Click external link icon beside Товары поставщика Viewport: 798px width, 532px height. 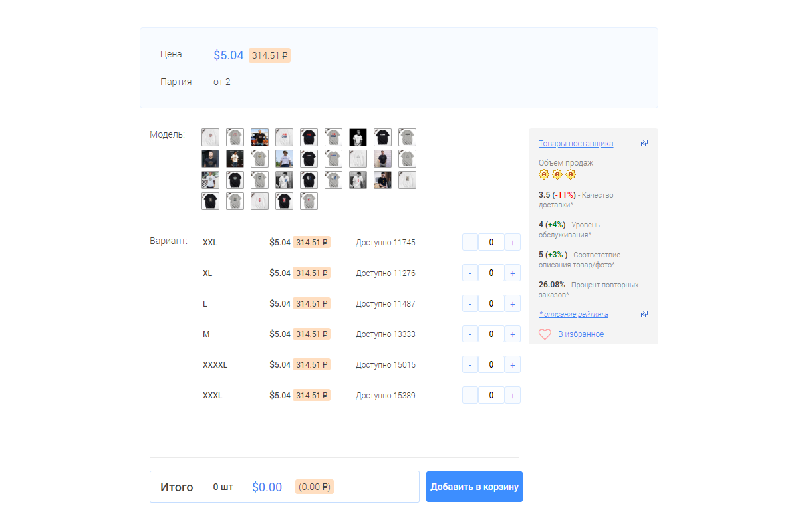pyautogui.click(x=644, y=143)
